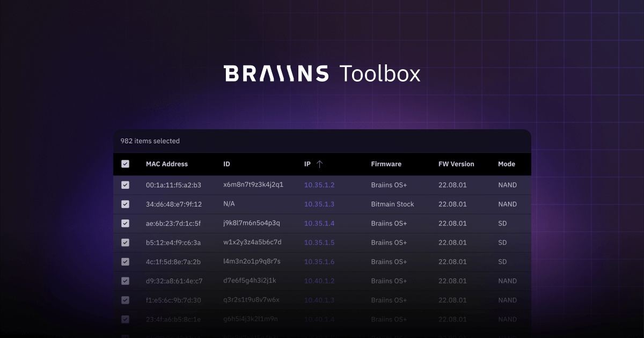Viewport: 644px width, 338px height.
Task: Click the IP header to reverse sort order
Action: [x=308, y=164]
